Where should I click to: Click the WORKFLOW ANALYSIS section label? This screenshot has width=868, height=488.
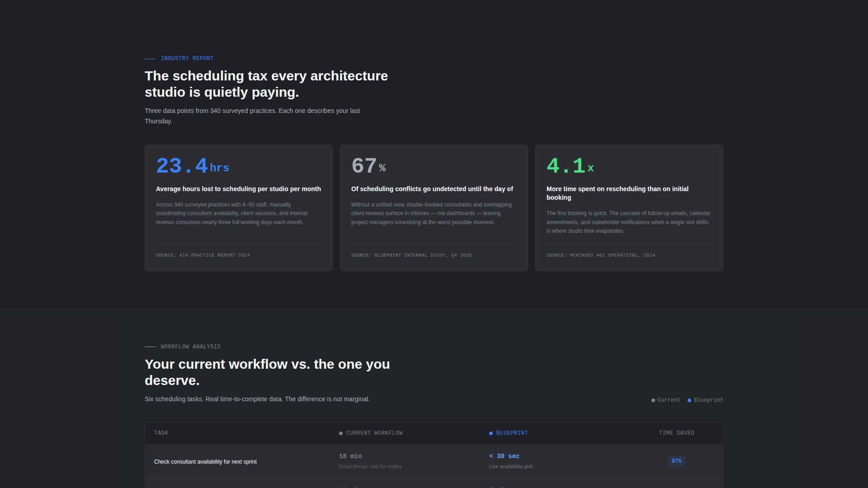click(x=191, y=347)
